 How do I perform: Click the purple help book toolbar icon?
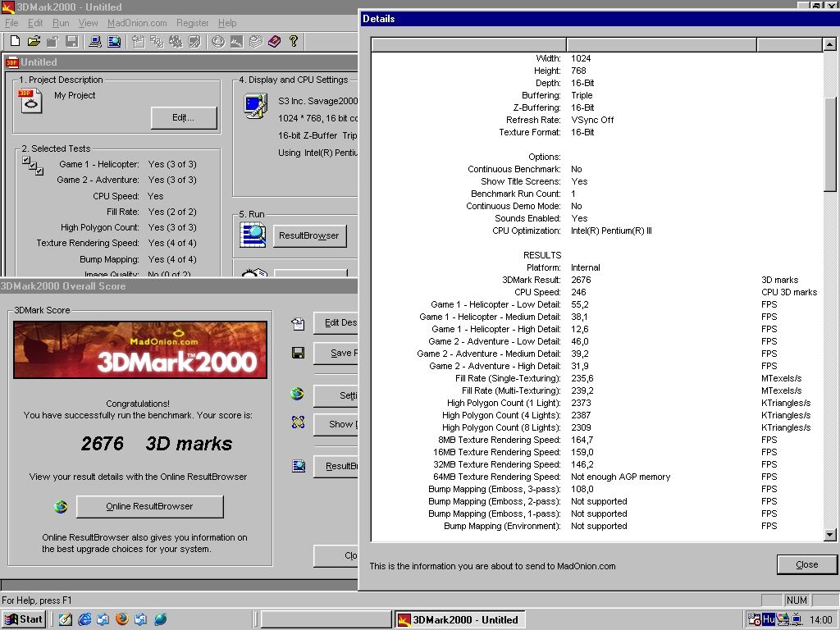(274, 41)
